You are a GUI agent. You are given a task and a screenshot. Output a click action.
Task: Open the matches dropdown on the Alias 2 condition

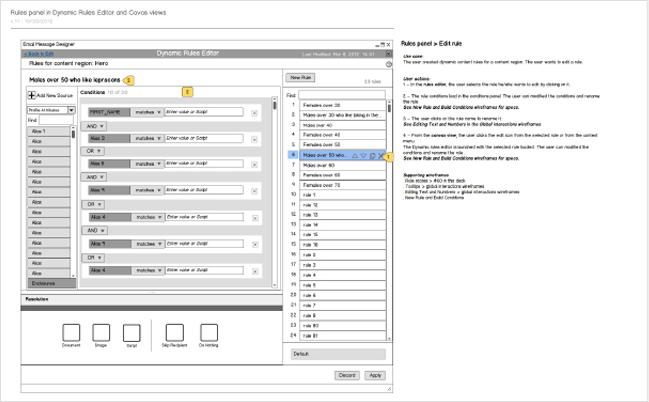click(147, 138)
